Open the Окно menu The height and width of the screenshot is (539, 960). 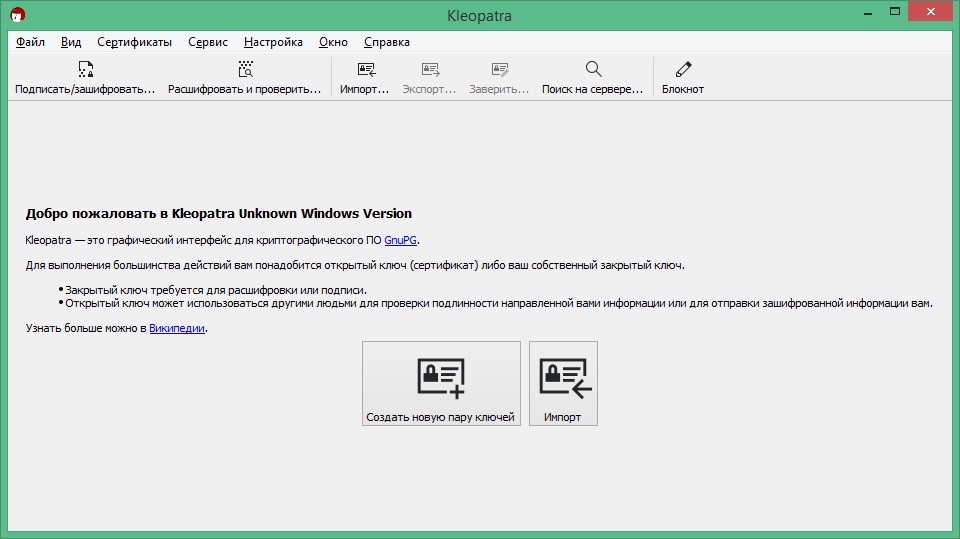[333, 42]
